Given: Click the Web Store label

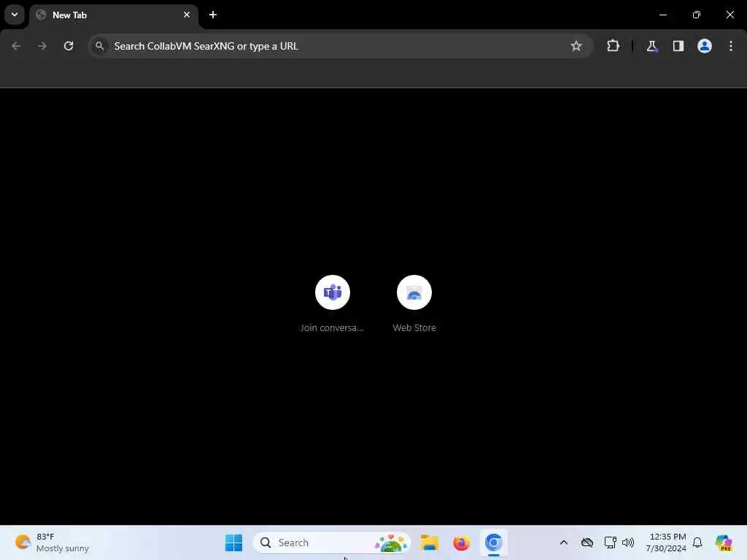Looking at the screenshot, I should tap(414, 327).
